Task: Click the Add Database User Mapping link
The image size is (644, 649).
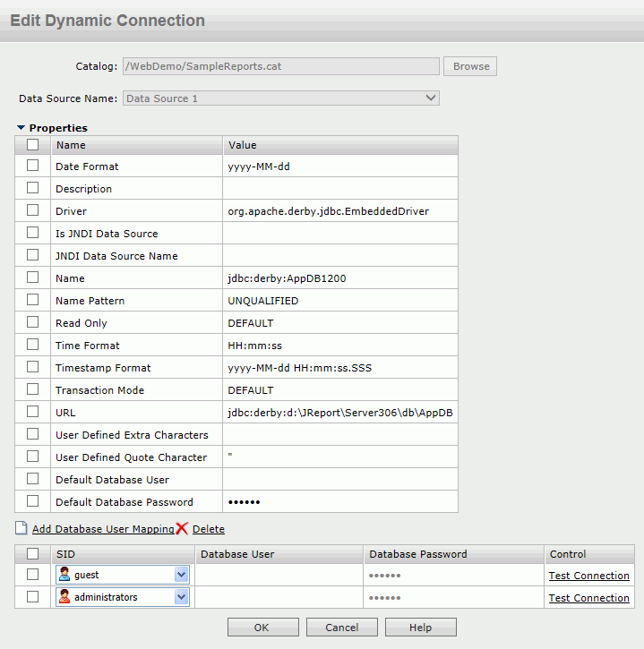Action: pyautogui.click(x=103, y=529)
